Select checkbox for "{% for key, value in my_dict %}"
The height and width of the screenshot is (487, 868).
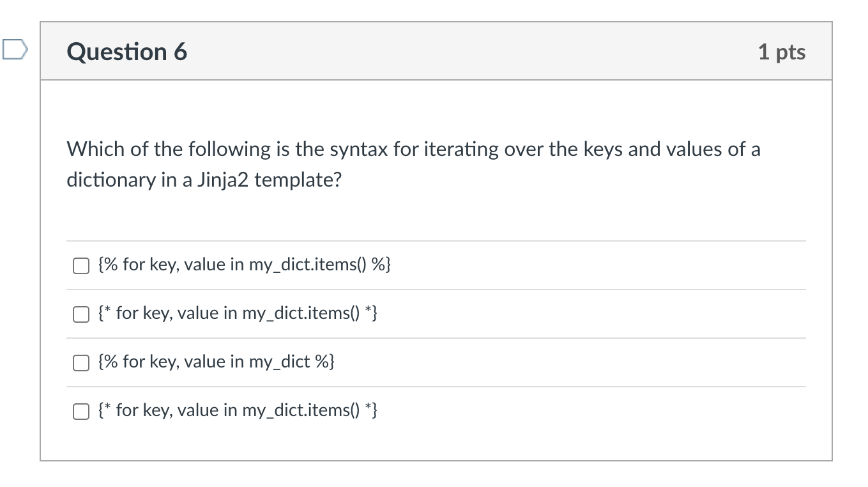80,362
